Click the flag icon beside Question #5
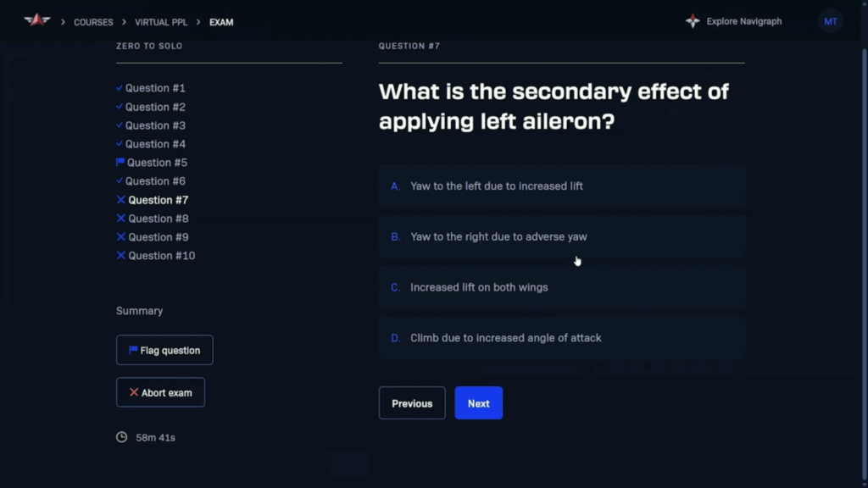Screen dimensions: 868x488 click(120, 162)
